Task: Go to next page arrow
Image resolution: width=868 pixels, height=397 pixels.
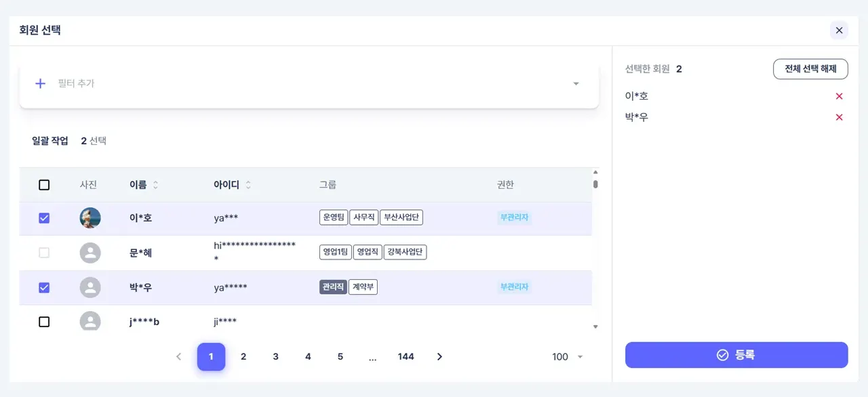Action: pos(439,356)
